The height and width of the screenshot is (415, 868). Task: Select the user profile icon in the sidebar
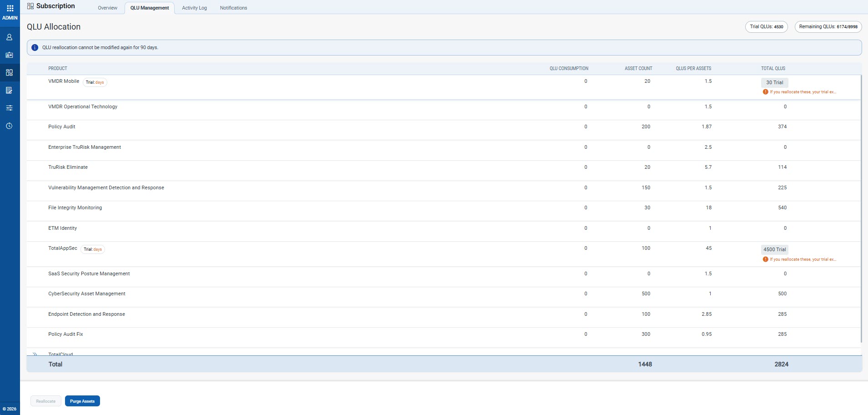pos(9,37)
